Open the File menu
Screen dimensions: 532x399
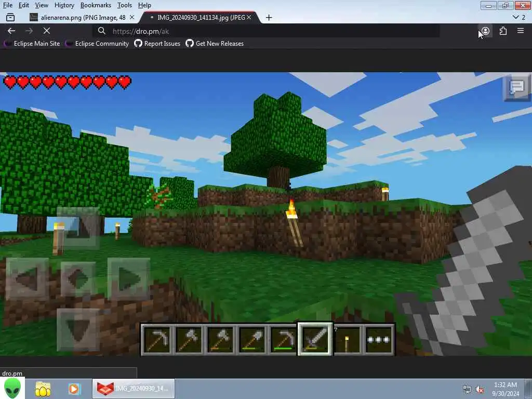7,5
